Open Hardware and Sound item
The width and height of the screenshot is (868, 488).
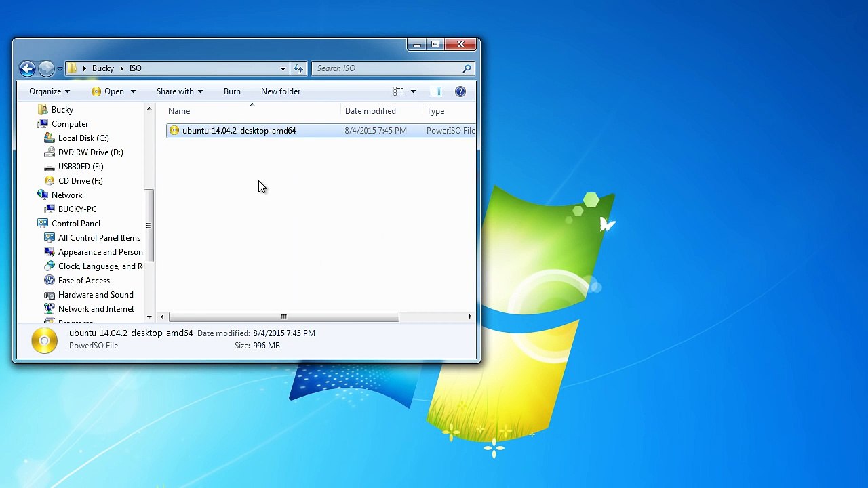[x=96, y=295]
